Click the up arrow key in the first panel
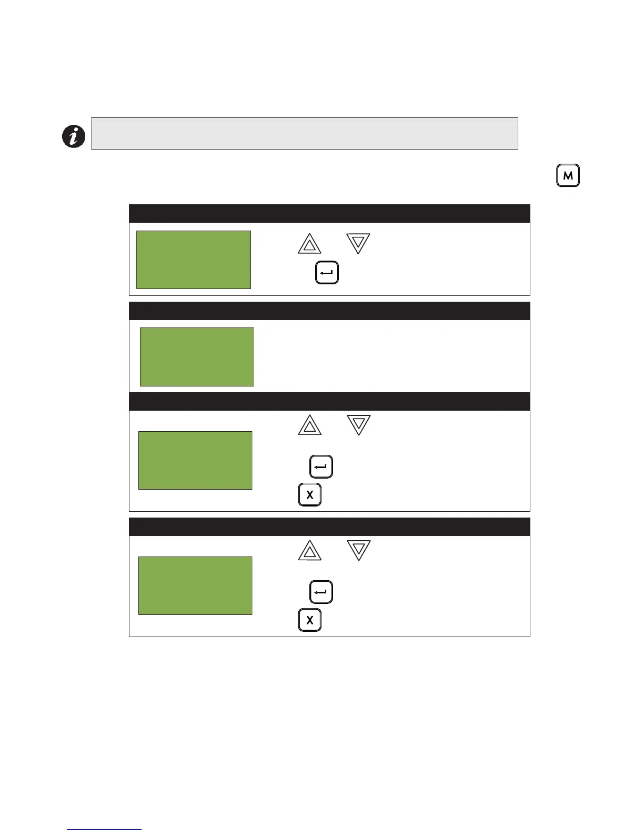The height and width of the screenshot is (834, 644). (309, 244)
